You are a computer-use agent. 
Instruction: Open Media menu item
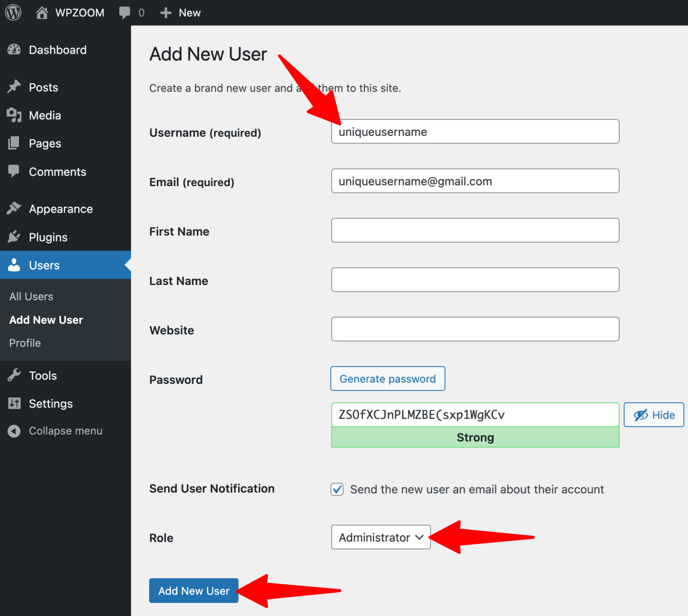point(65,115)
